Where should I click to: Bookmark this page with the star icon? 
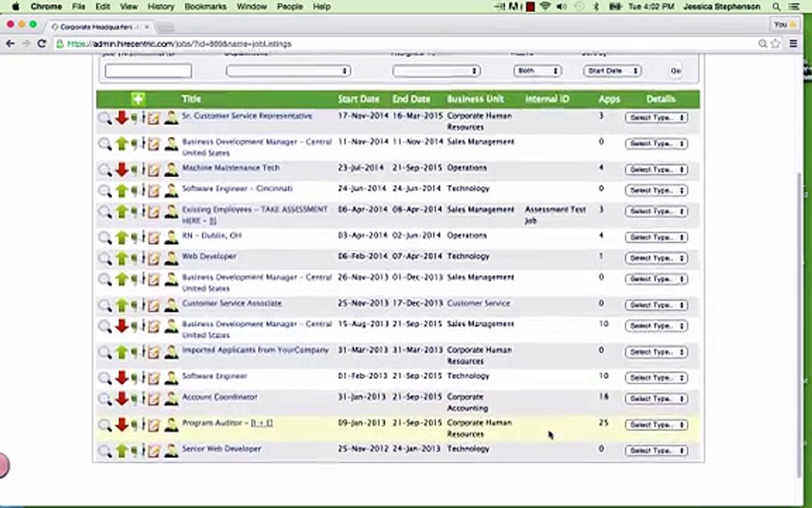[x=775, y=44]
